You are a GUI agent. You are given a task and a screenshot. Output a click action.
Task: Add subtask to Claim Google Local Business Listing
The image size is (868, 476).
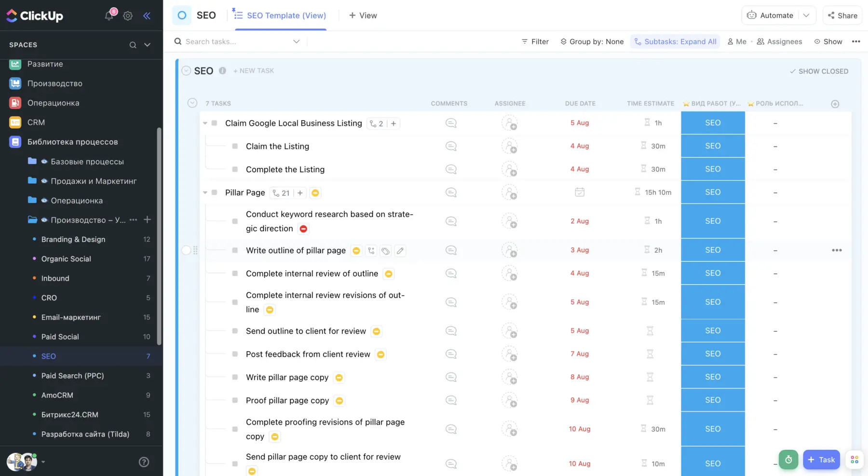point(393,123)
